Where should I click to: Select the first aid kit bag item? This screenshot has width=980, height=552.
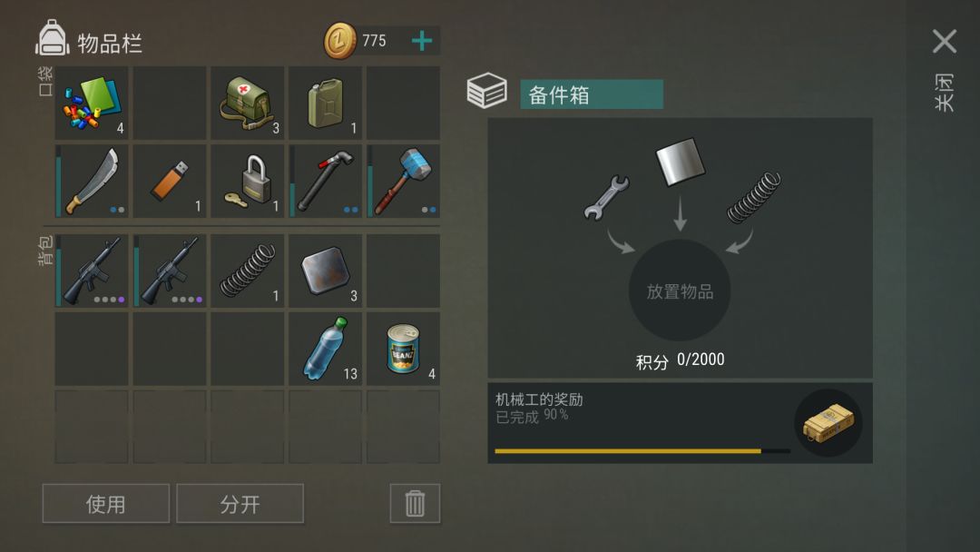248,103
